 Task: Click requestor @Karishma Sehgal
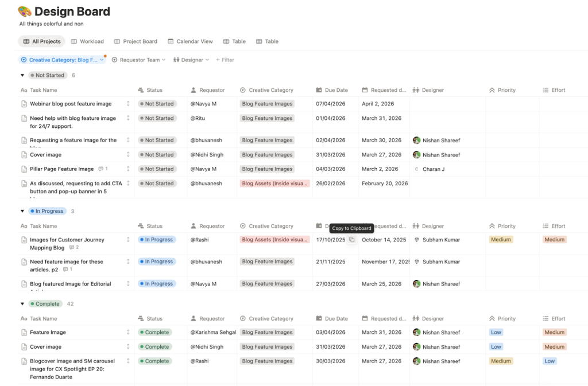coord(214,332)
